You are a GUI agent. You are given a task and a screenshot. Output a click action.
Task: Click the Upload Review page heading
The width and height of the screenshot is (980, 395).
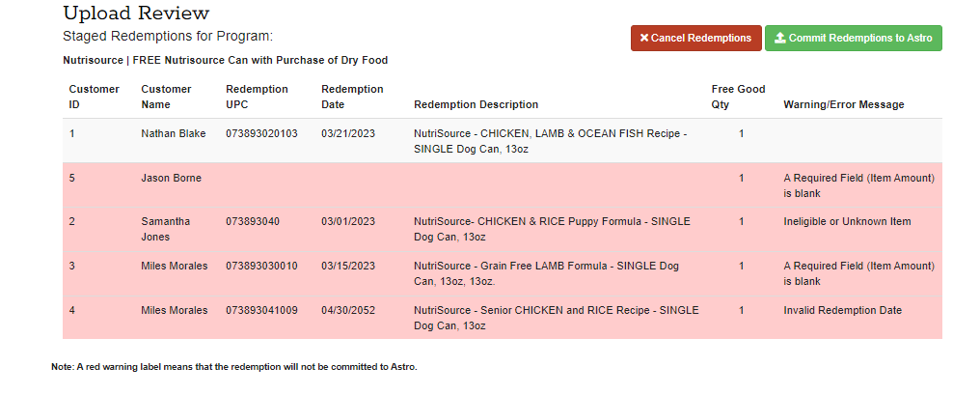click(x=135, y=14)
